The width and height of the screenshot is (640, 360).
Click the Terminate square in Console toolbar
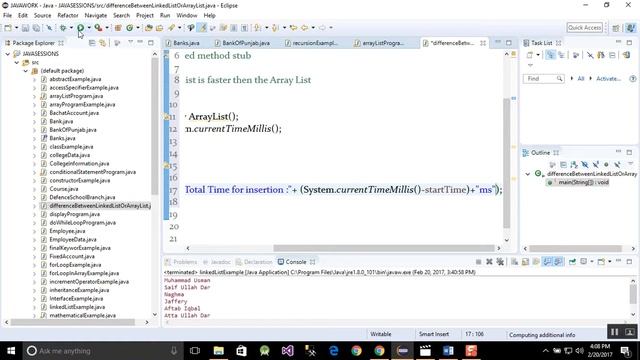478,262
